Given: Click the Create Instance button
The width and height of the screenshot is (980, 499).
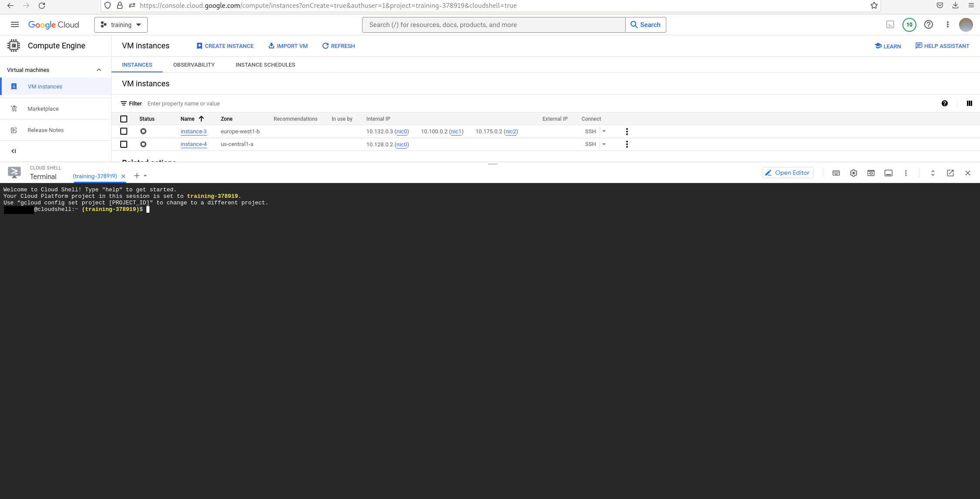Looking at the screenshot, I should click(x=225, y=46).
